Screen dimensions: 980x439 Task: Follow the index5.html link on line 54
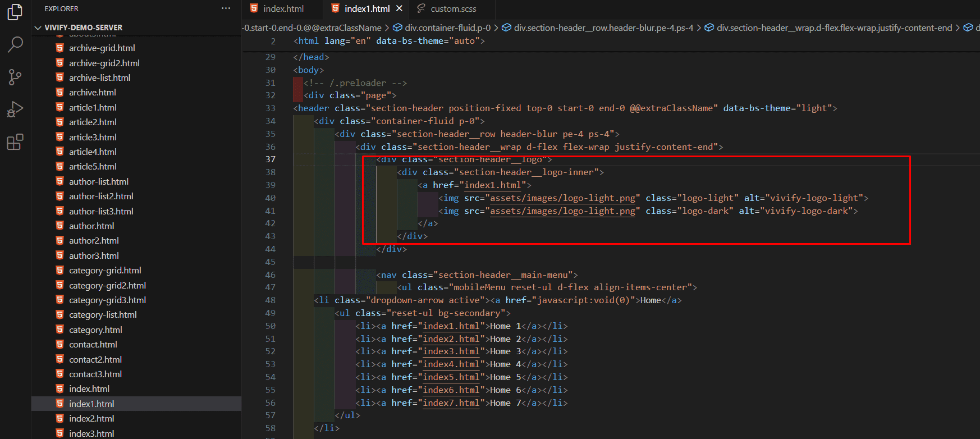tap(451, 377)
